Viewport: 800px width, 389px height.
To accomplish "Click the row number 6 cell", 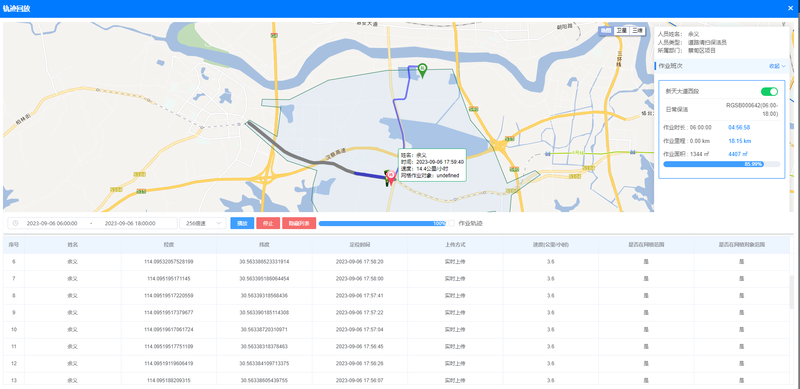I will pyautogui.click(x=14, y=261).
